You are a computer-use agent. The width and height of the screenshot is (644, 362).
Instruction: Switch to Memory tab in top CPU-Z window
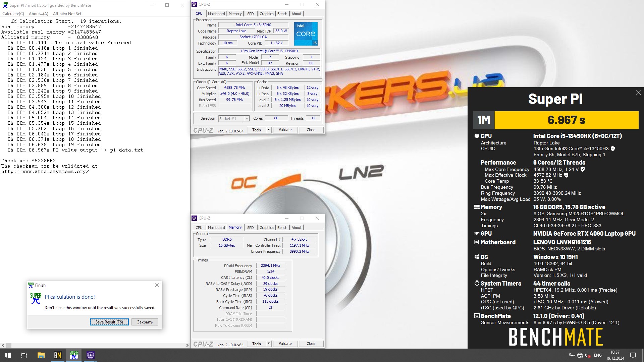click(235, 14)
